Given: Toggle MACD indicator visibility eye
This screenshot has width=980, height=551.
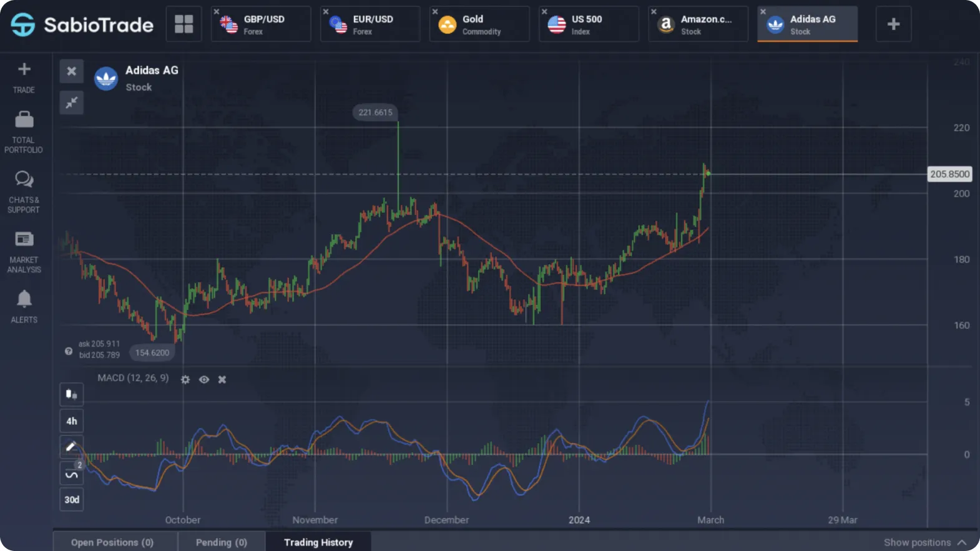Looking at the screenshot, I should click(204, 379).
